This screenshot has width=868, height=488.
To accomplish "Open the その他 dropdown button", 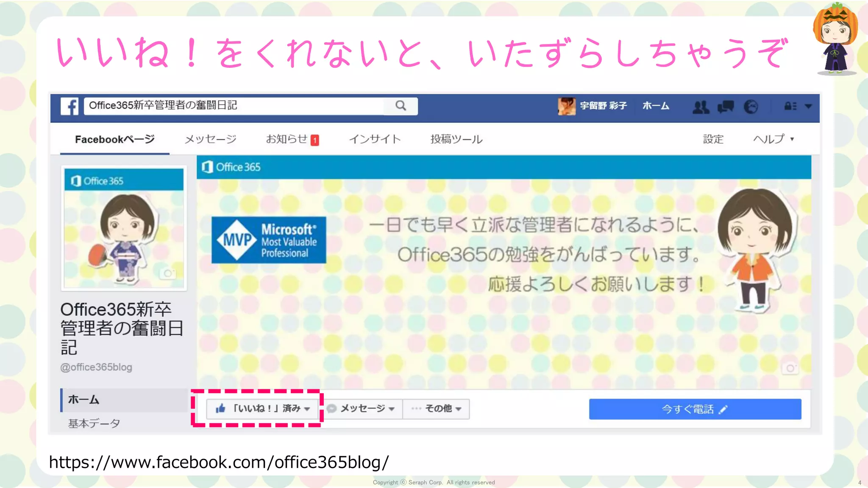I will click(x=437, y=409).
